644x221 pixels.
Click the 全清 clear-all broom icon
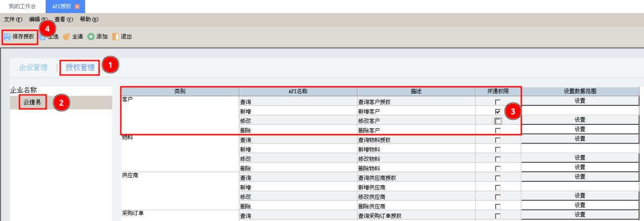(66, 37)
